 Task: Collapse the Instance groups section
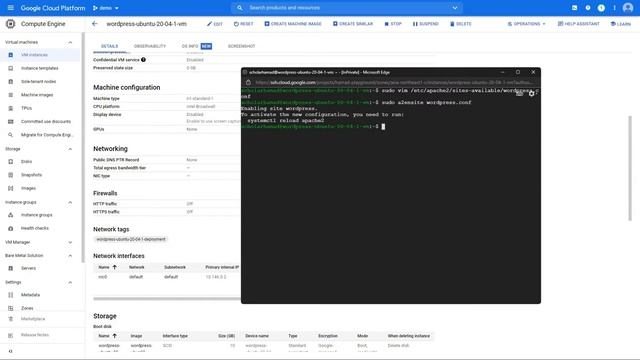point(70,202)
